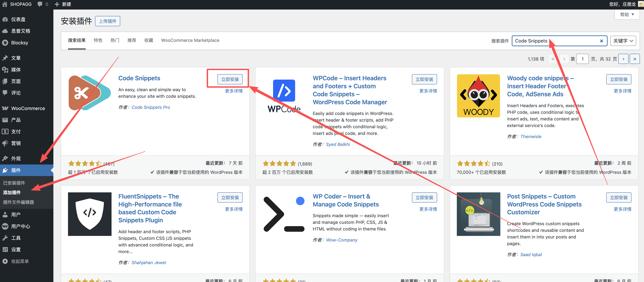Viewport: 644px width, 282px height.
Task: Open the 评论 comment icon in sidebar
Action: (5, 93)
